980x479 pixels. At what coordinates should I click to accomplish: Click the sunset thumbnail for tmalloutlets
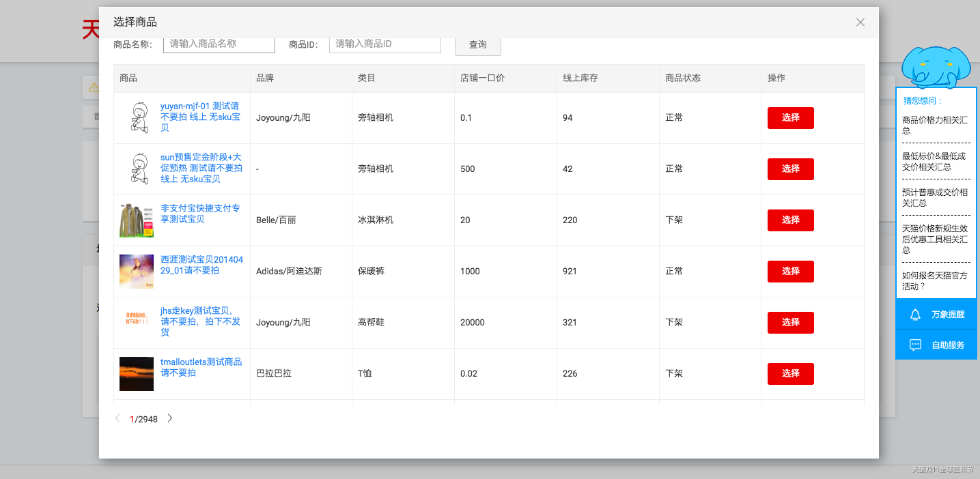[x=137, y=374]
